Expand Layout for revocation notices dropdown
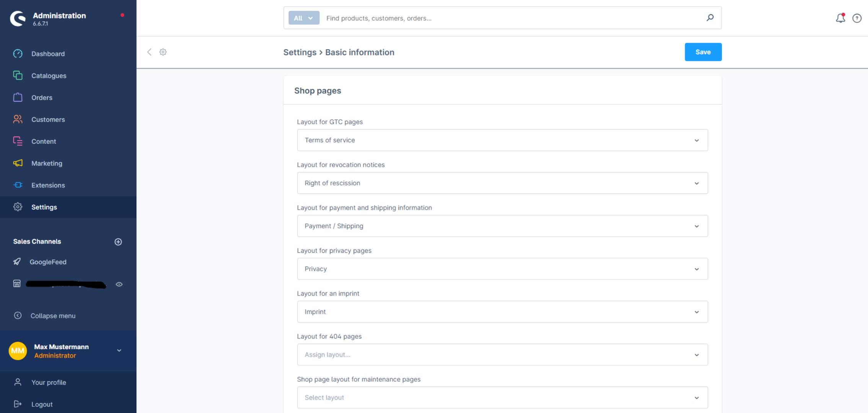 [696, 183]
